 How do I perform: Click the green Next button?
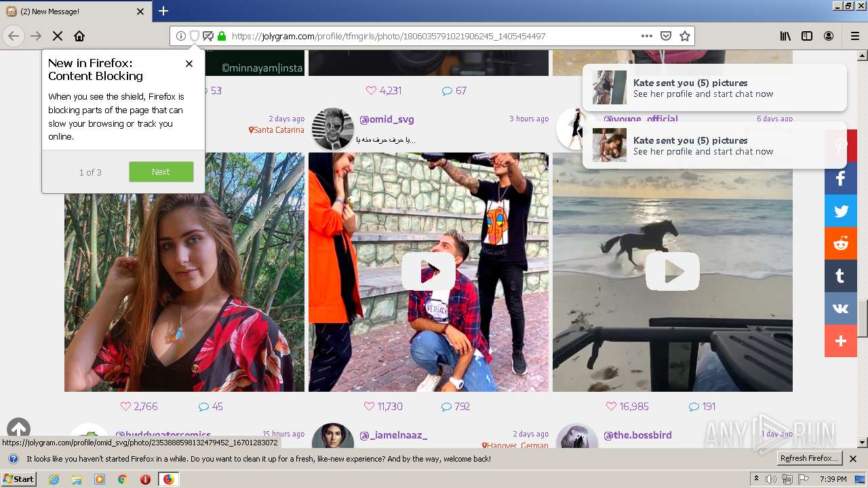tap(161, 172)
